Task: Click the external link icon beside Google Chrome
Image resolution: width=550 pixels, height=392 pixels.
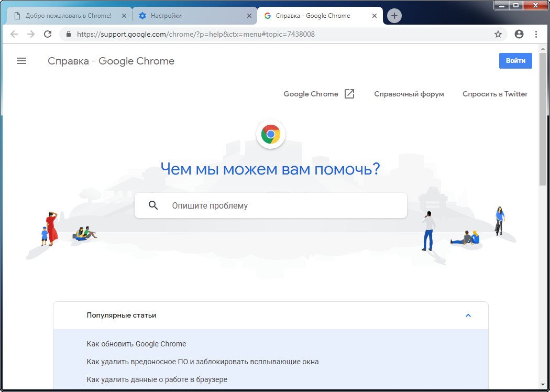Action: click(349, 94)
